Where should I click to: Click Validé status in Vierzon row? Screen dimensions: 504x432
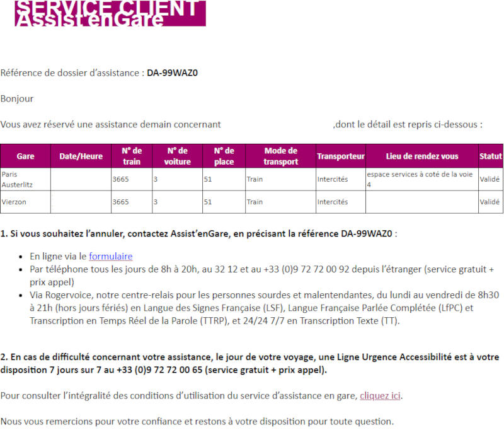(490, 202)
